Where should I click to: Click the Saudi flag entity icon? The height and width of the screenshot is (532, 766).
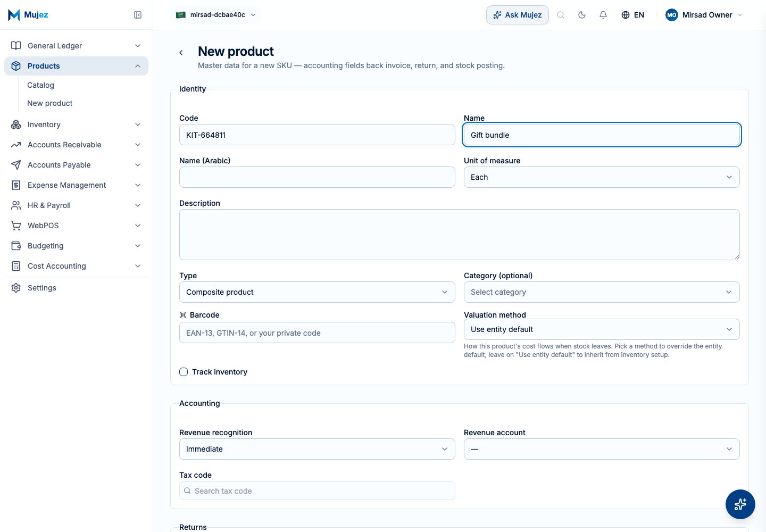point(181,15)
